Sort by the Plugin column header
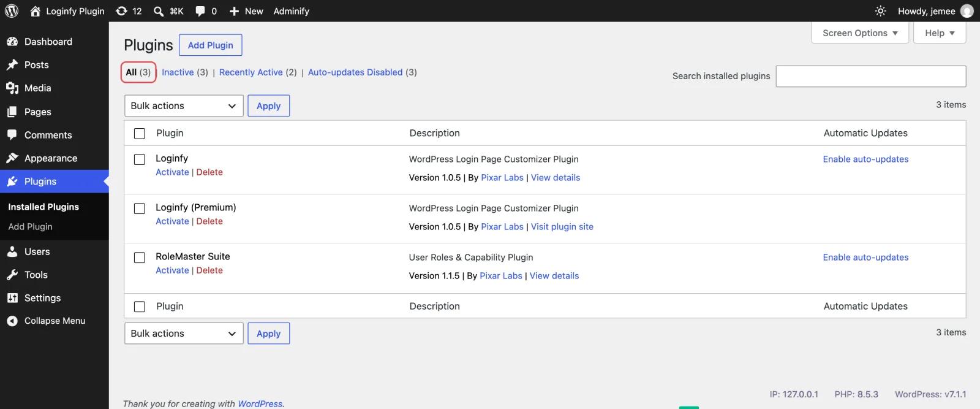This screenshot has width=980, height=409. click(170, 133)
